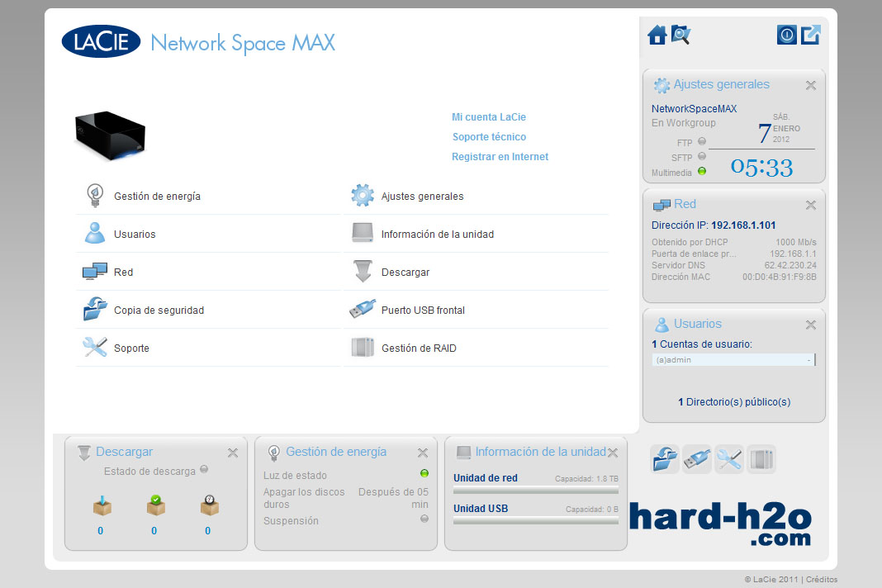The image size is (882, 588).
Task: Toggle the Estado de descarga indicator
Action: click(204, 469)
